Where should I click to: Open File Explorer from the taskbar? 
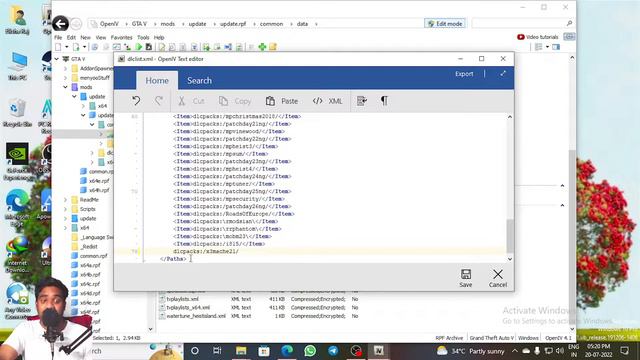point(241,351)
